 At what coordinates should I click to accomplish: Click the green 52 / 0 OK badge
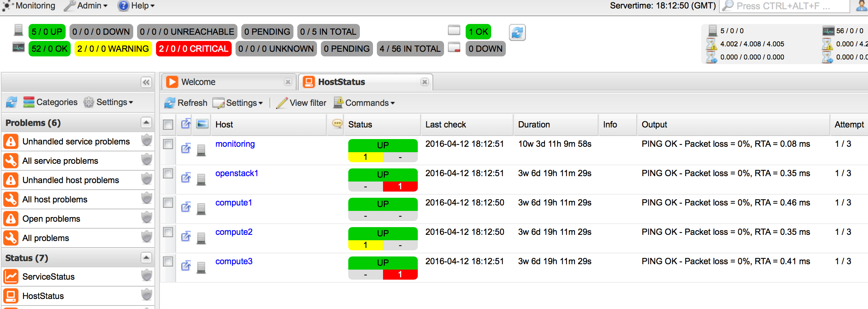49,49
